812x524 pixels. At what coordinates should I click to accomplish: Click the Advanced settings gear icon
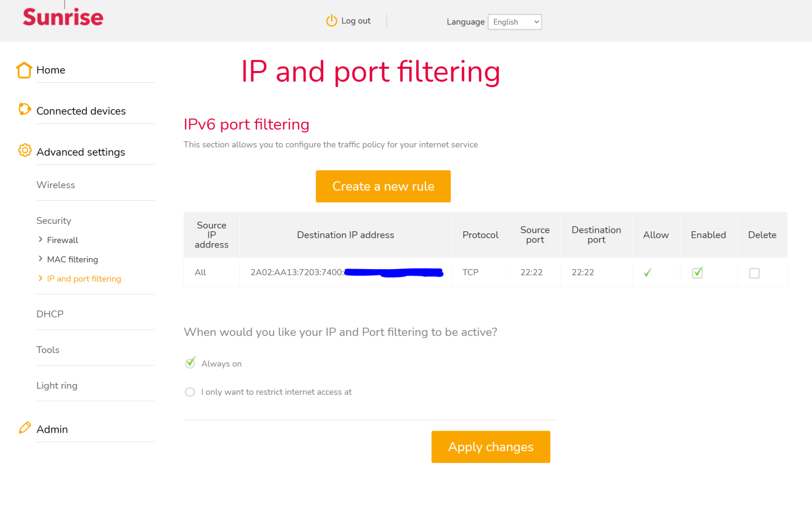click(25, 151)
